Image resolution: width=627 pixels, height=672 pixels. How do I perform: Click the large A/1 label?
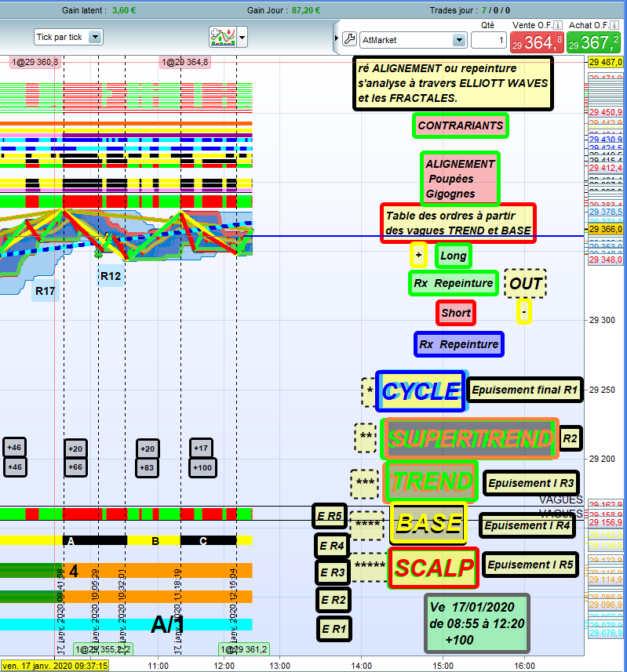[x=168, y=624]
